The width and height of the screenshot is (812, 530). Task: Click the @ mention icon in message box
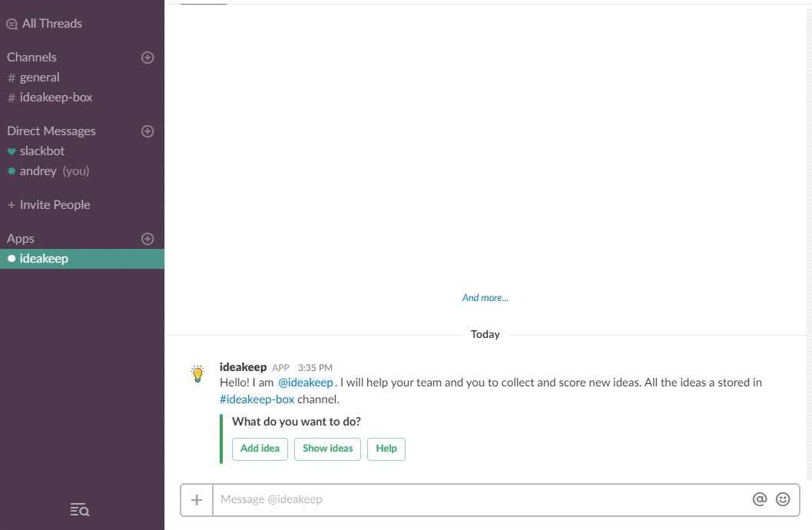760,499
